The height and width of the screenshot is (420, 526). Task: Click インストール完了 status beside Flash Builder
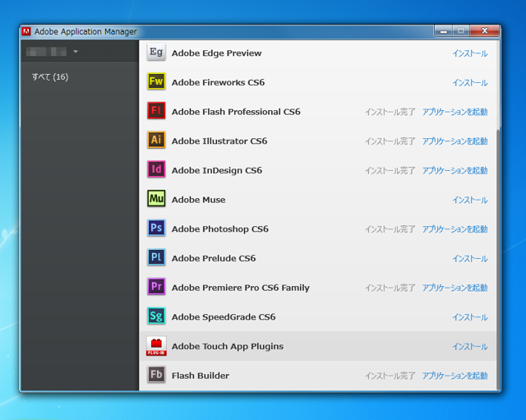(x=390, y=376)
